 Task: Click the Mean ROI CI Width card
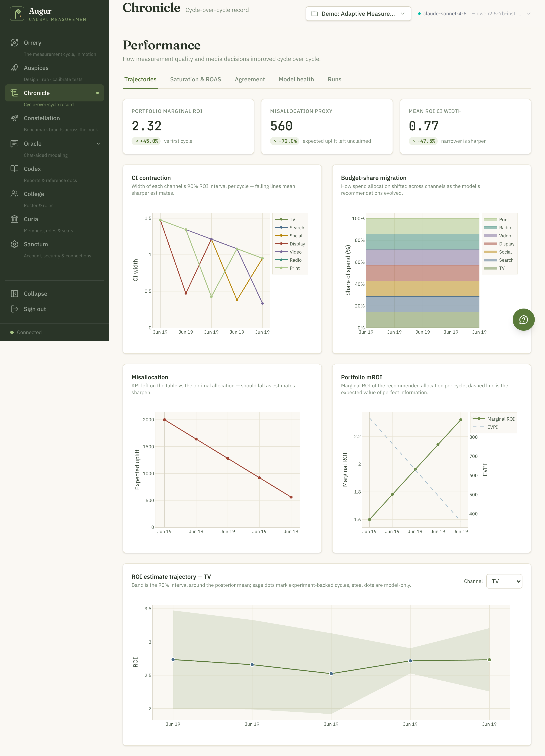coord(465,127)
